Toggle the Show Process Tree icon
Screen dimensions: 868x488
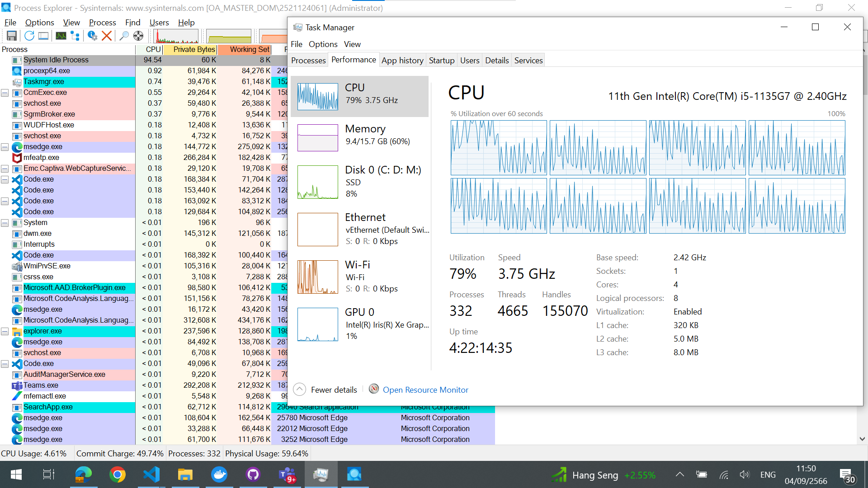[75, 36]
